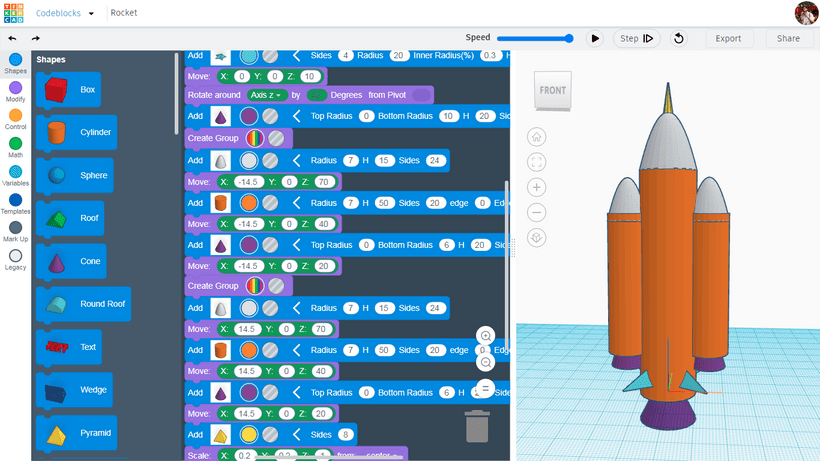Click the panel divider handle
The image size is (820, 461).
pyautogui.click(x=513, y=248)
